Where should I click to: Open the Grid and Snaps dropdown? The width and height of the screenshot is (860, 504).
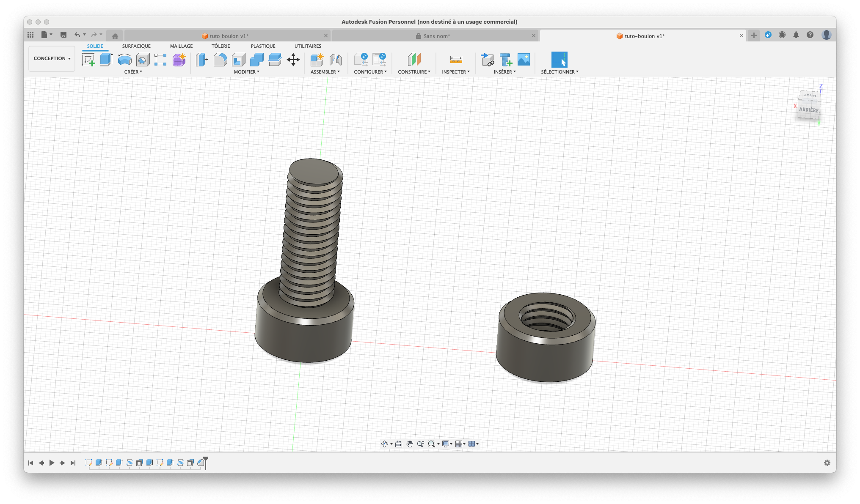pyautogui.click(x=460, y=444)
